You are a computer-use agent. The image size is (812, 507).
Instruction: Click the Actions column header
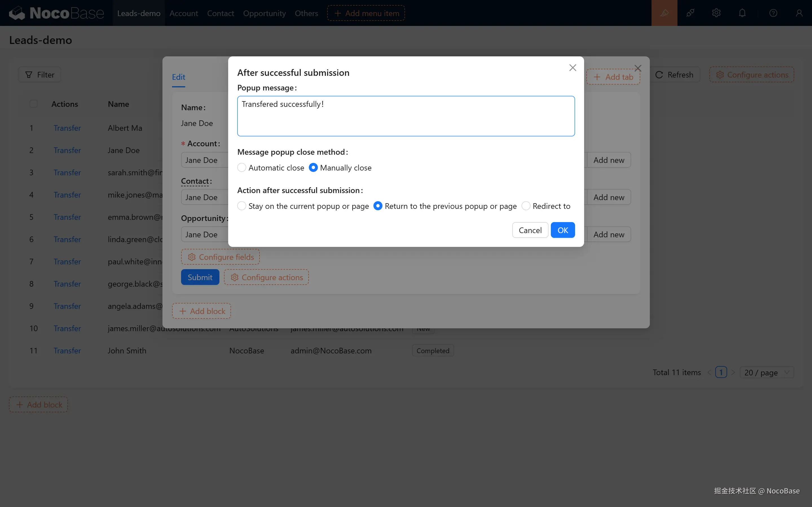[x=64, y=104]
